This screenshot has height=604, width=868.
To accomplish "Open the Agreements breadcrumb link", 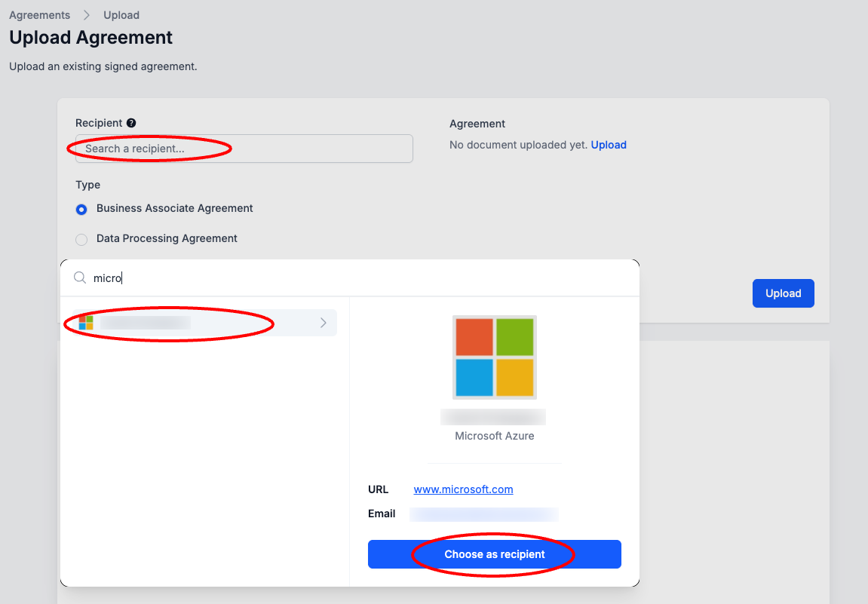I will click(x=39, y=15).
